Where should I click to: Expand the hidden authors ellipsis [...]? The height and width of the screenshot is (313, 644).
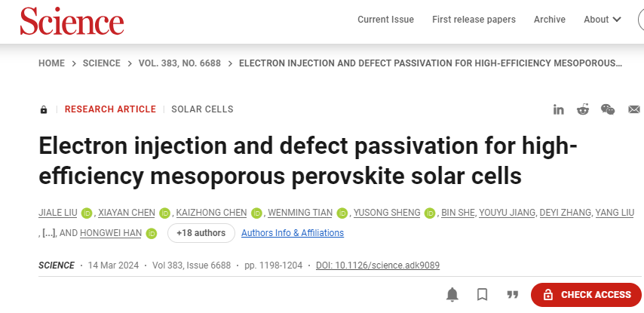[x=49, y=233]
